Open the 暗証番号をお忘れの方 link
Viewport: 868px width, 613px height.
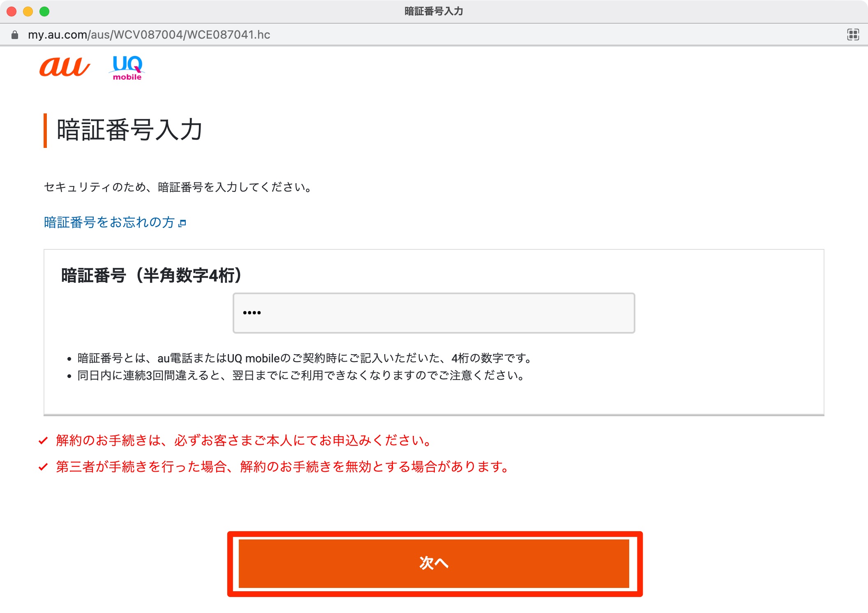(x=109, y=222)
